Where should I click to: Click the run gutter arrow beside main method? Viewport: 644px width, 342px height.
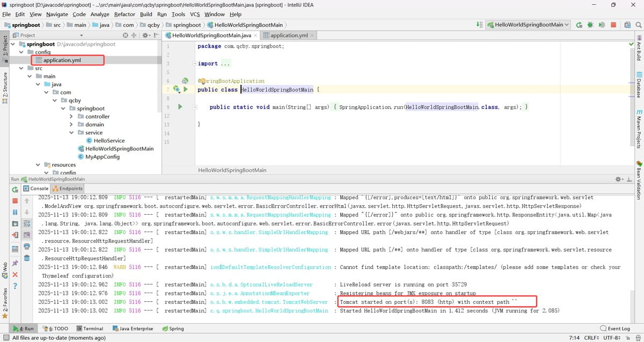coord(180,107)
